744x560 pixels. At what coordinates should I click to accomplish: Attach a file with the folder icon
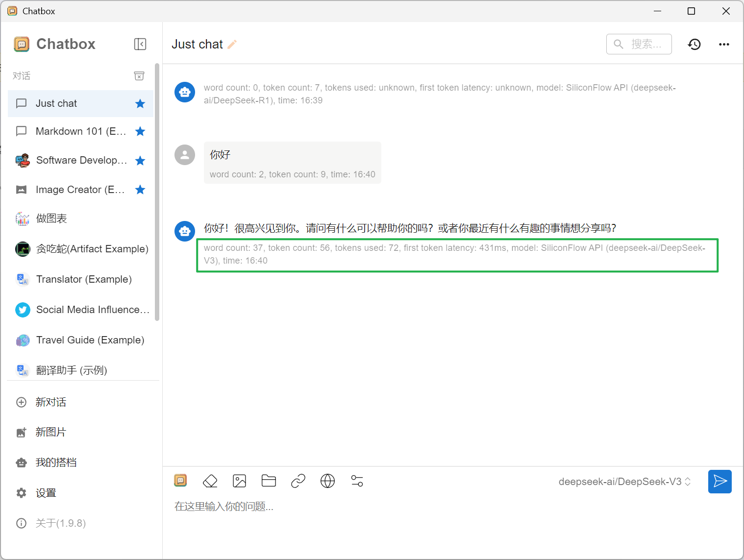pyautogui.click(x=269, y=481)
